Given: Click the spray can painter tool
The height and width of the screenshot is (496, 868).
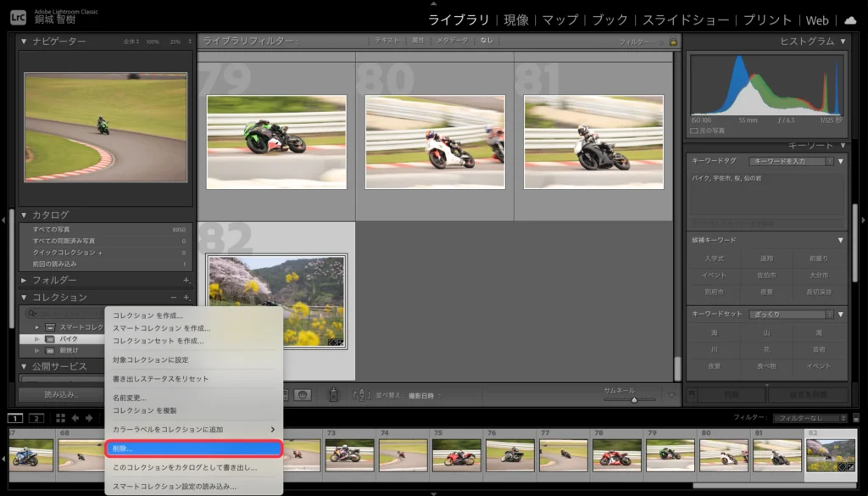Looking at the screenshot, I should [x=334, y=395].
